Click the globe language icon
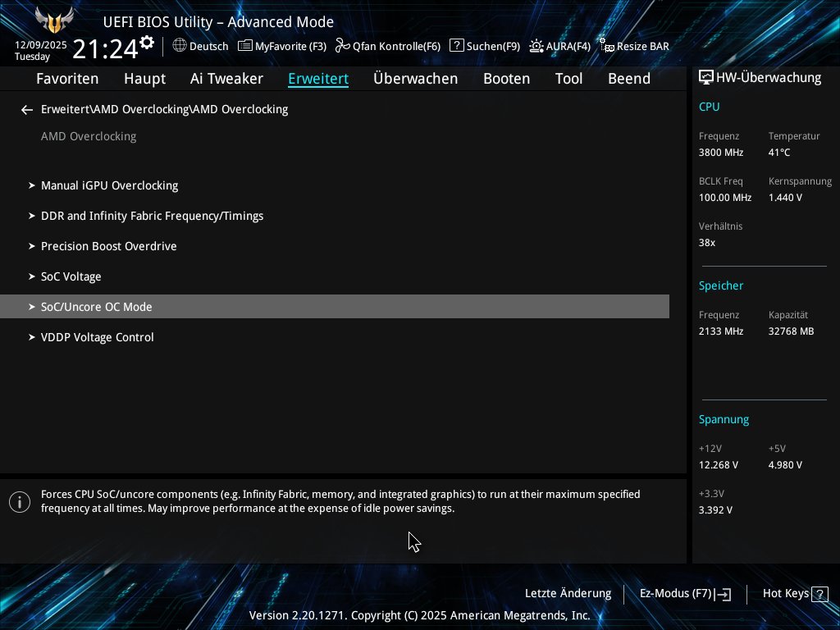Viewport: 840px width, 630px height. coord(180,46)
